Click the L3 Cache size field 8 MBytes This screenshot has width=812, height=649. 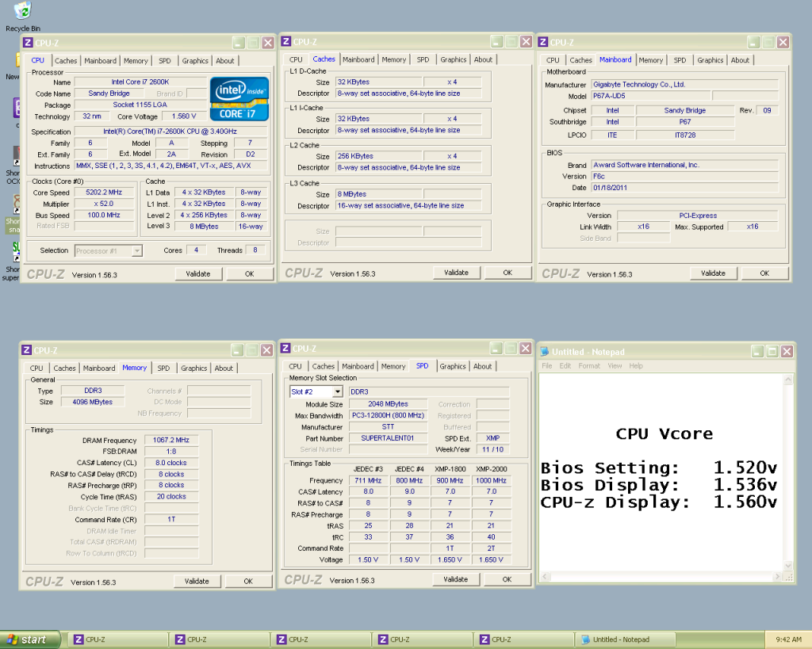click(378, 194)
